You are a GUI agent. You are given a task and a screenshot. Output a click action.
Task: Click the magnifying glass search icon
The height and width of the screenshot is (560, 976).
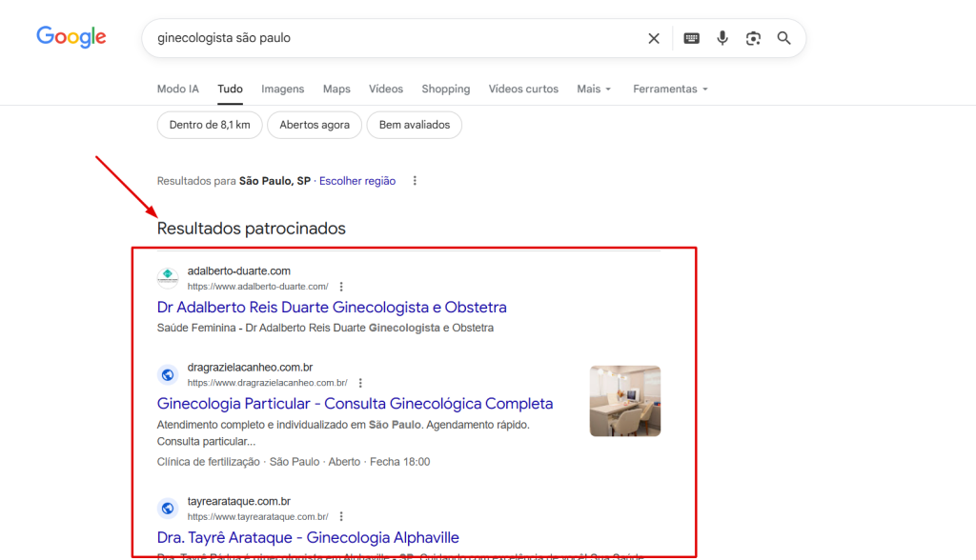click(x=783, y=39)
